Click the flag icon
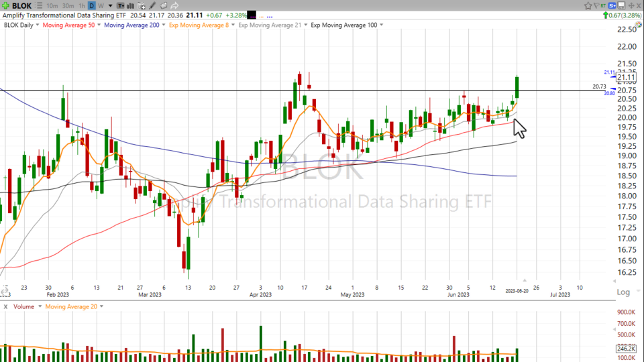This screenshot has width=644, height=362. (x=596, y=6)
